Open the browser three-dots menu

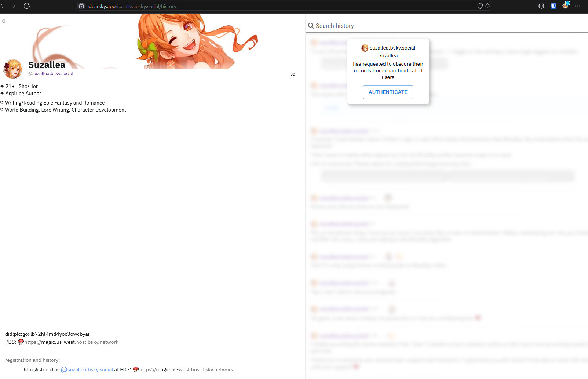pyautogui.click(x=577, y=6)
